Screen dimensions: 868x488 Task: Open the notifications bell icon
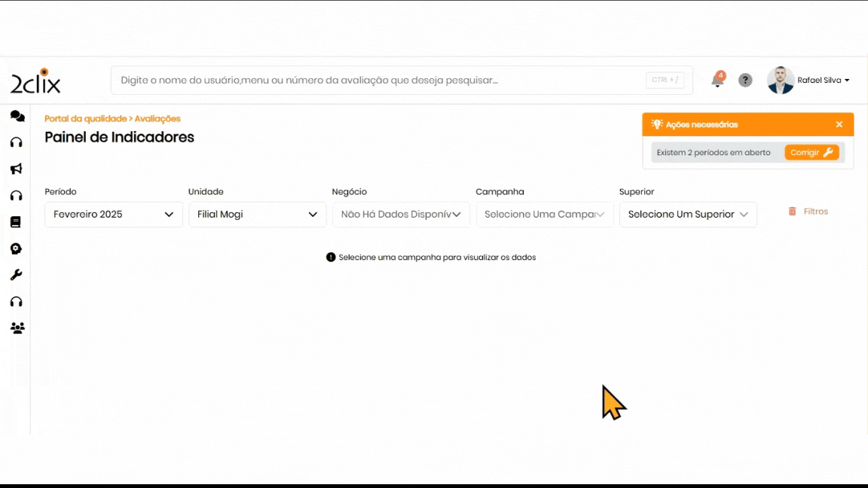click(717, 81)
